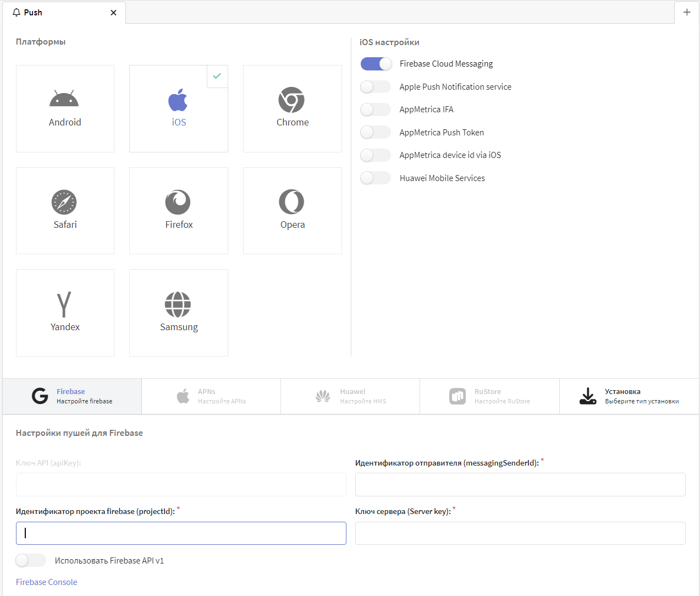Click the Server key input field
Viewport: 700px width, 596px height.
tap(520, 533)
